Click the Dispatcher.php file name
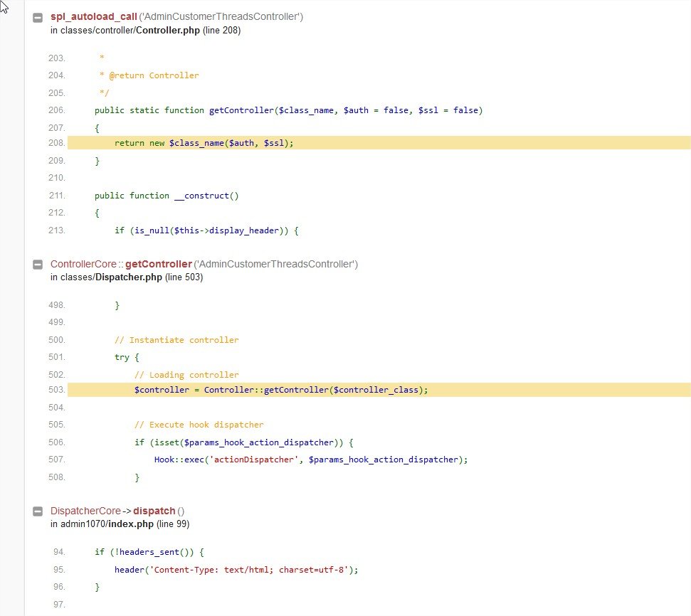Screen dimensions: 691x616 (x=129, y=277)
